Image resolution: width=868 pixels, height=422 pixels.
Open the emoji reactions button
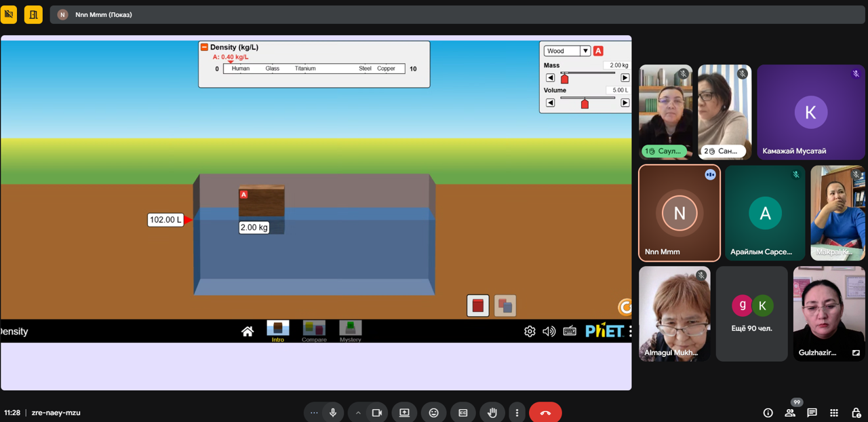click(x=433, y=413)
